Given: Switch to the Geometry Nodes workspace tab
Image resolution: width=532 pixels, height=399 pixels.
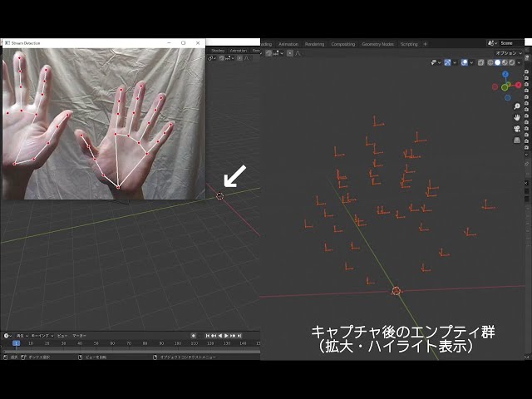Looking at the screenshot, I should pyautogui.click(x=378, y=44).
